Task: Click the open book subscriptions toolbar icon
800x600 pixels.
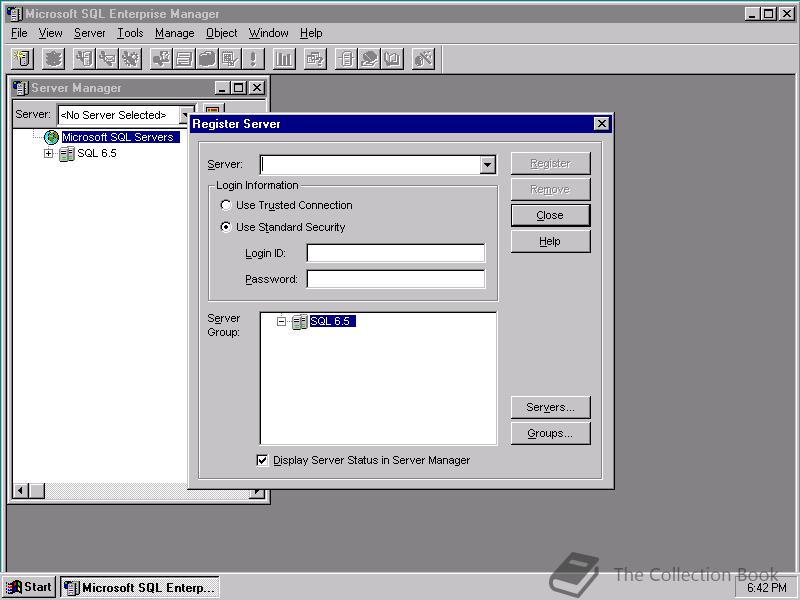Action: (392, 59)
